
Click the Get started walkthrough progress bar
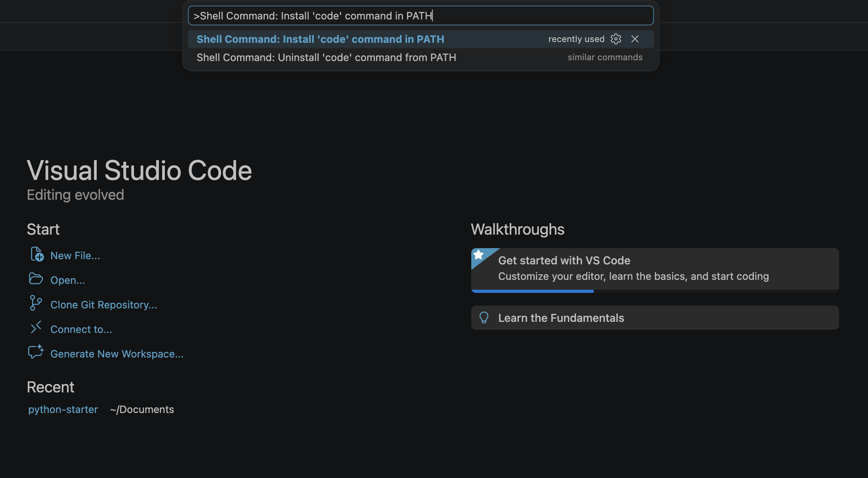[655, 291]
